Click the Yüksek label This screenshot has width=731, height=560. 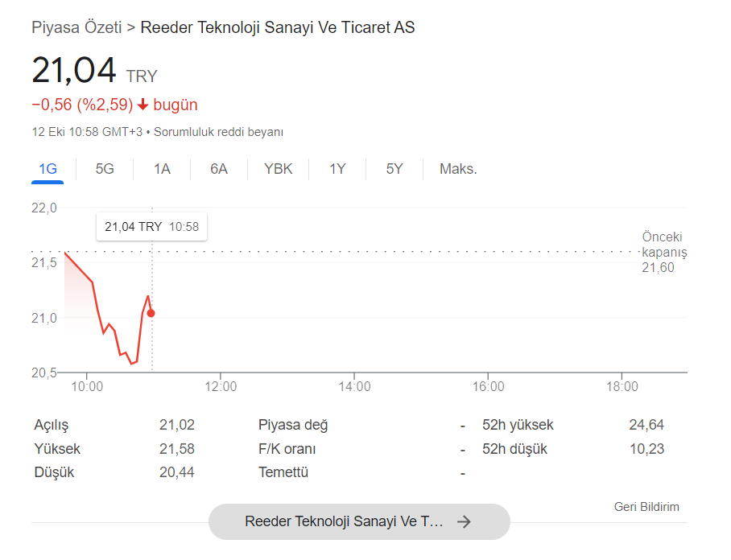click(57, 449)
